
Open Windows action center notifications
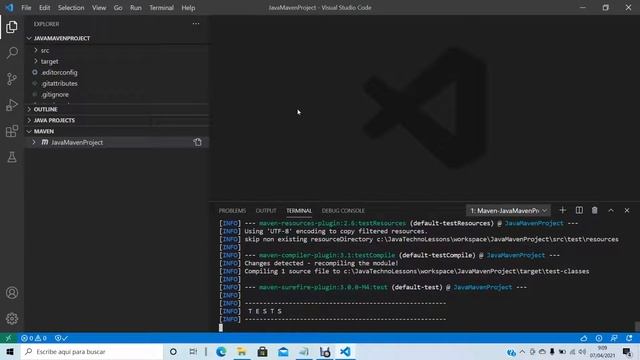point(627,351)
